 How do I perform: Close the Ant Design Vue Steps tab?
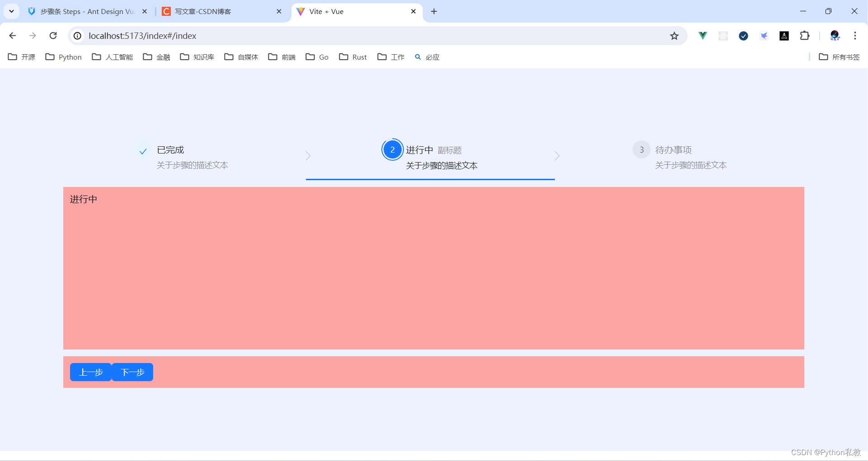pyautogui.click(x=145, y=11)
